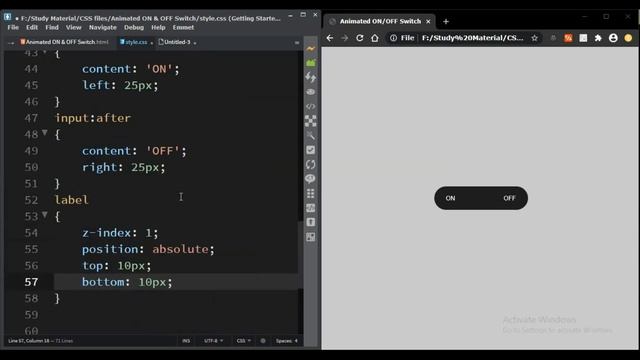Click the line number 59 in the gutter
This screenshot has width=640, height=360.
tap(31, 315)
